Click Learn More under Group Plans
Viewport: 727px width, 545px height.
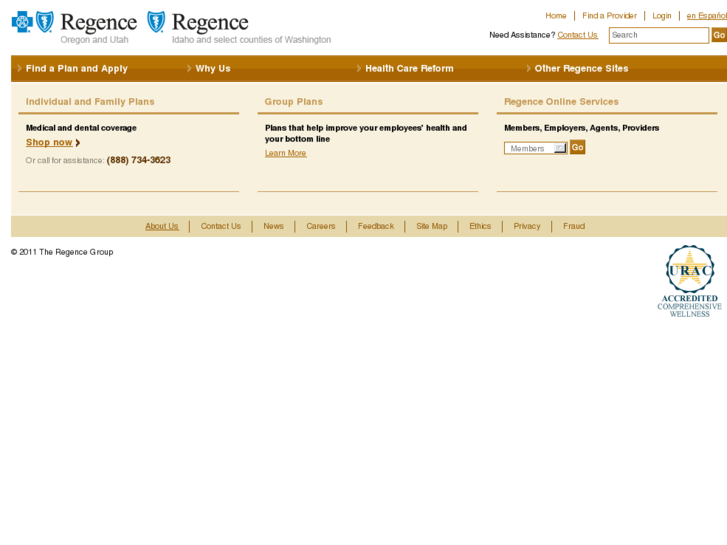(286, 153)
